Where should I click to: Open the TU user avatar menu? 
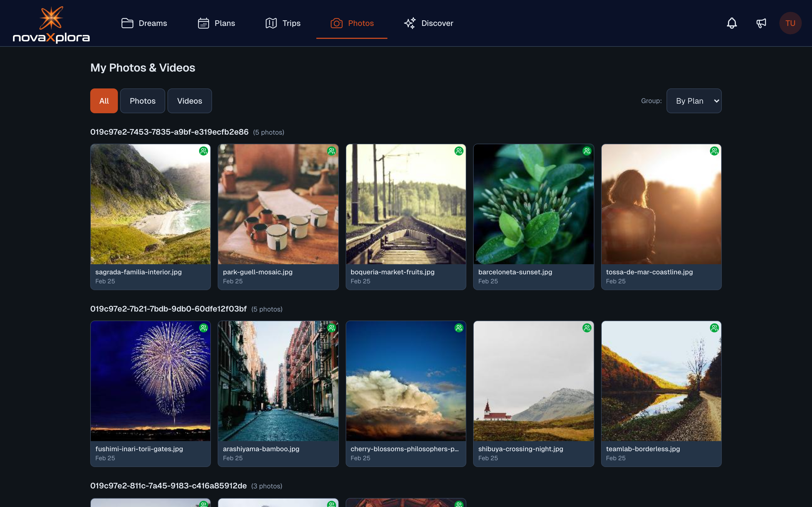click(790, 23)
